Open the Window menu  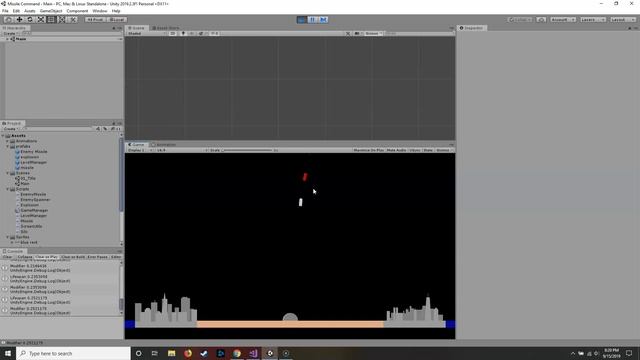coord(100,11)
